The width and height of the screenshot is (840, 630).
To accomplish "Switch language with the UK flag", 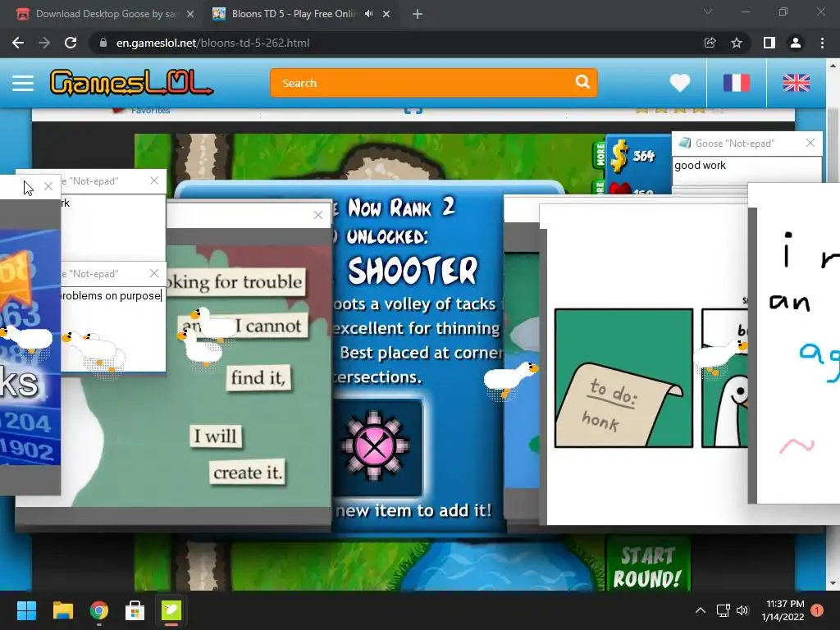I will pos(796,83).
